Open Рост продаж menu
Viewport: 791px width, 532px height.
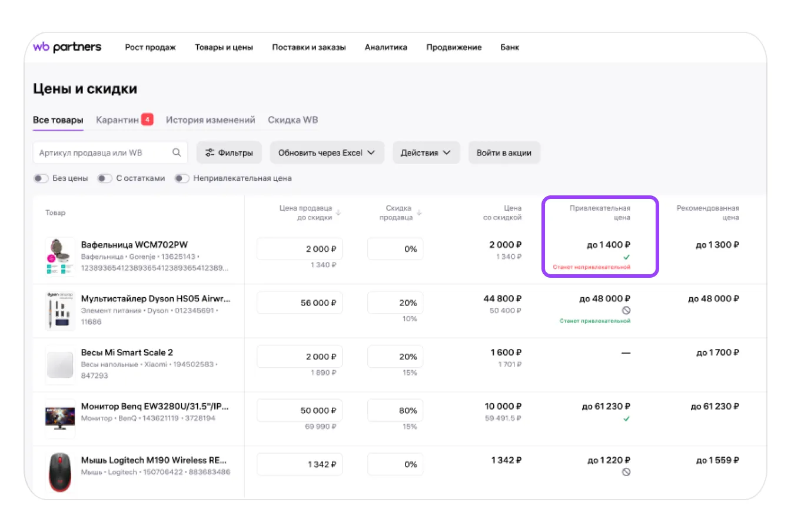(x=150, y=47)
